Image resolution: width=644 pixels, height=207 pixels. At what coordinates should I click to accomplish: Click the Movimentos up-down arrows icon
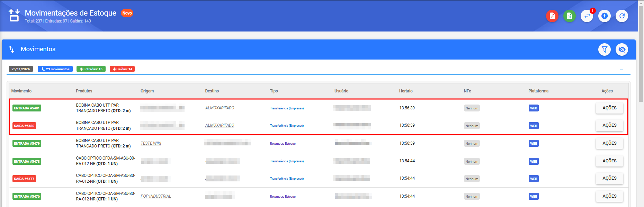point(11,49)
